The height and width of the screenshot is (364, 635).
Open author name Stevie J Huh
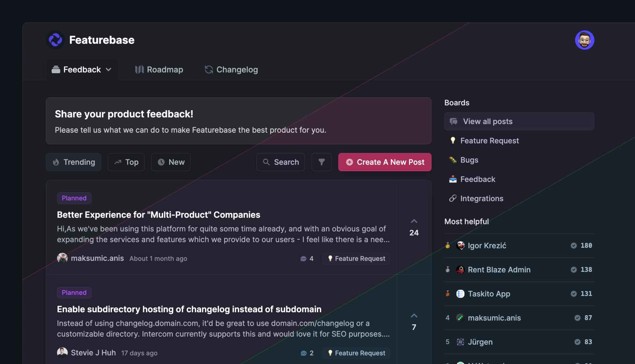pyautogui.click(x=93, y=353)
